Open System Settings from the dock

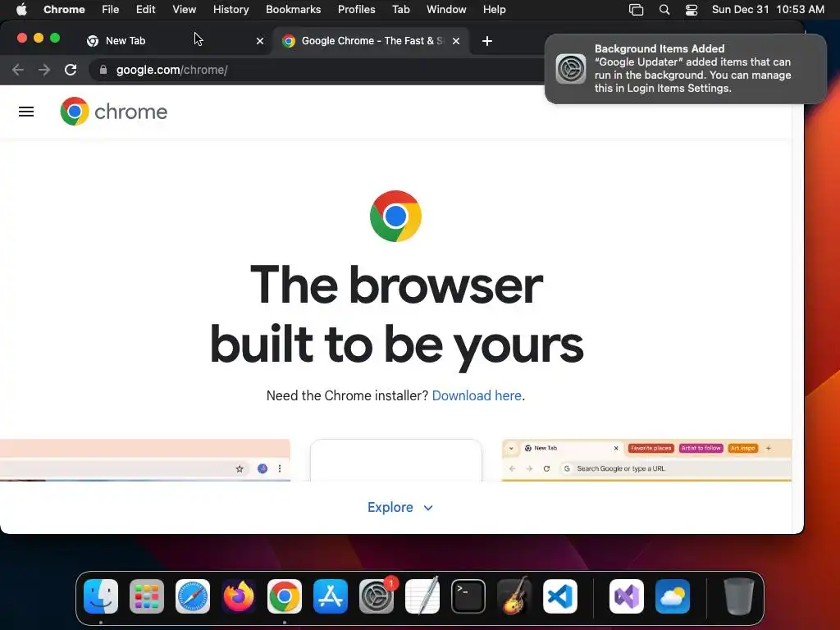coord(377,596)
